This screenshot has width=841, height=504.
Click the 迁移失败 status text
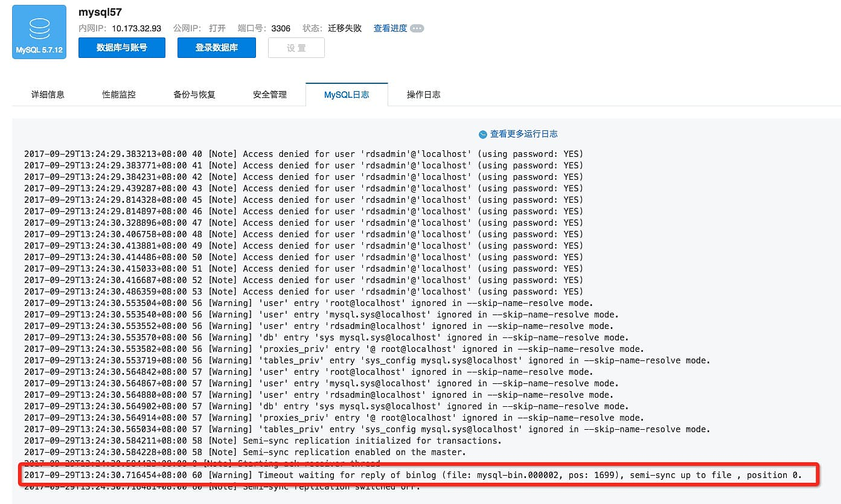(345, 28)
